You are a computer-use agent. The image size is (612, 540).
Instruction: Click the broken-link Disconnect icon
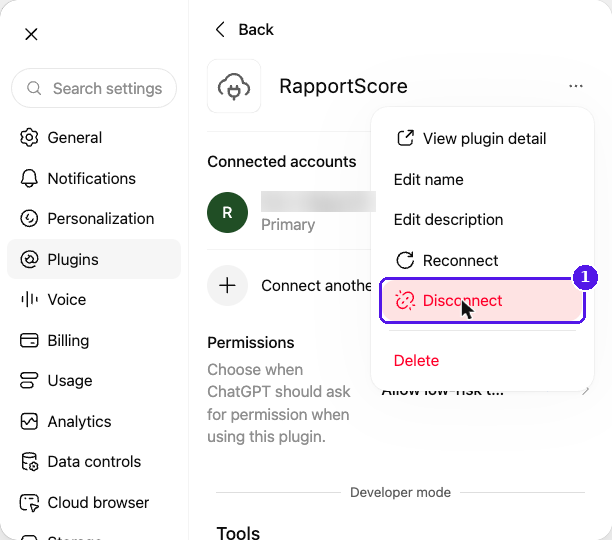[405, 300]
